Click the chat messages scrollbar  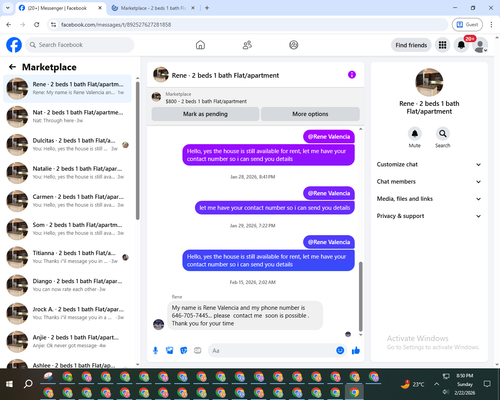360,297
